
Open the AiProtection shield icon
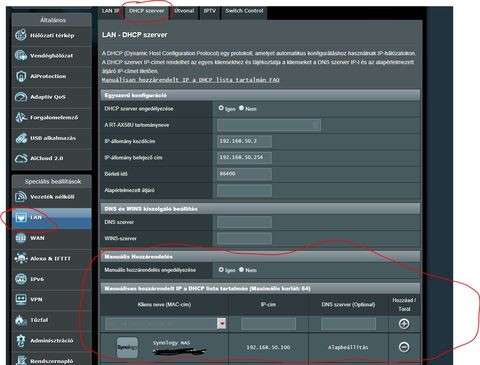point(21,76)
